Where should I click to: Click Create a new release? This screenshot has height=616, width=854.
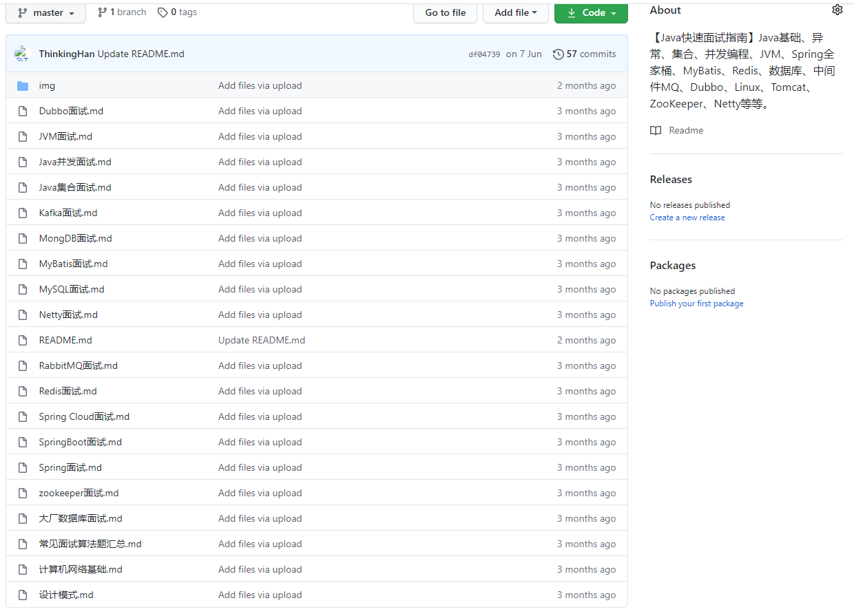(x=687, y=217)
